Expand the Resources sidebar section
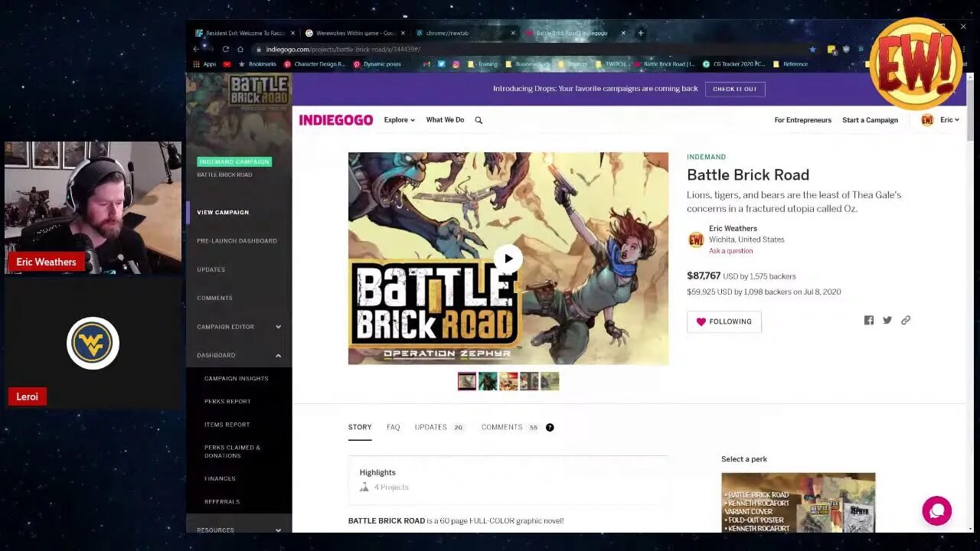The width and height of the screenshot is (980, 551). tap(238, 530)
